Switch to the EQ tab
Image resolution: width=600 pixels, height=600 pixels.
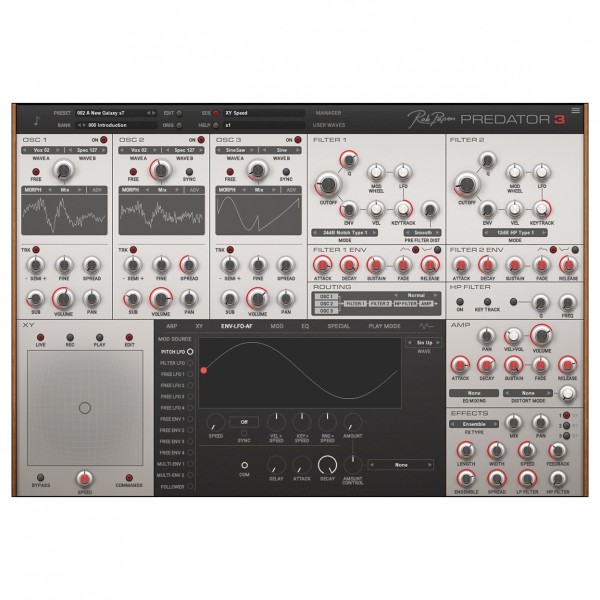click(x=305, y=326)
